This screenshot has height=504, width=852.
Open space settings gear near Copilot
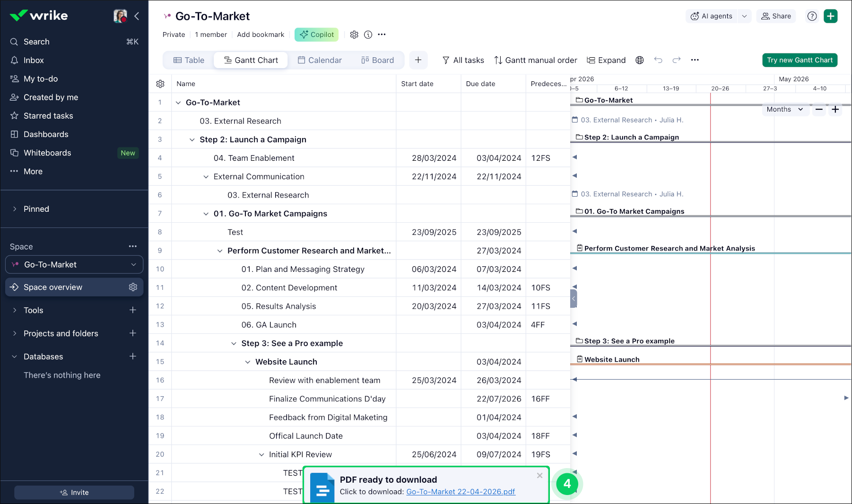click(354, 35)
